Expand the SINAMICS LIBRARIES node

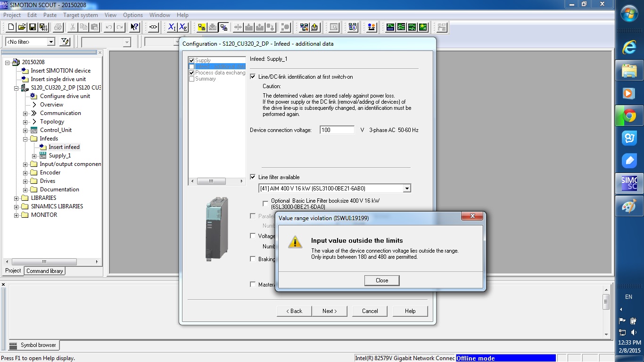tap(17, 206)
